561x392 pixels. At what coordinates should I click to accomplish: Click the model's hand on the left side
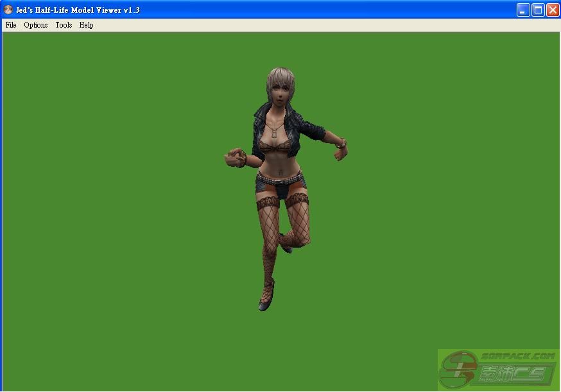point(236,157)
